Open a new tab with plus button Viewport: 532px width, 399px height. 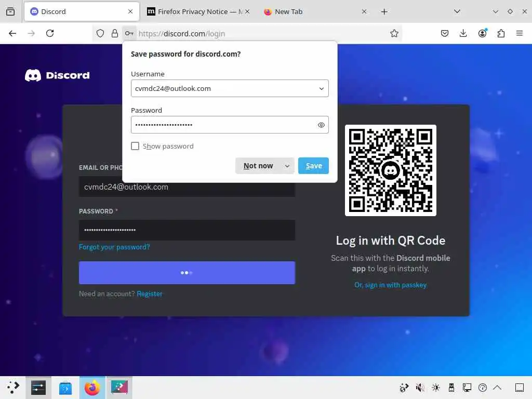[x=384, y=12]
